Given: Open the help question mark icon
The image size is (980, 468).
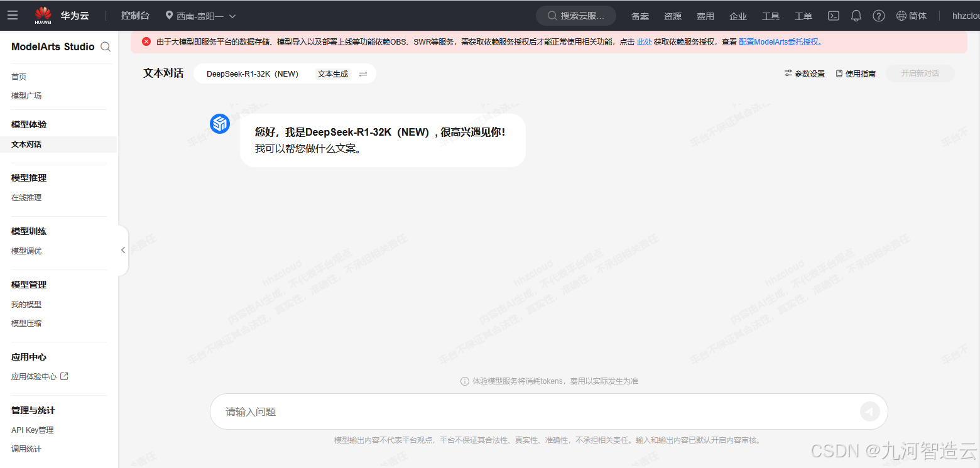Looking at the screenshot, I should 879,16.
